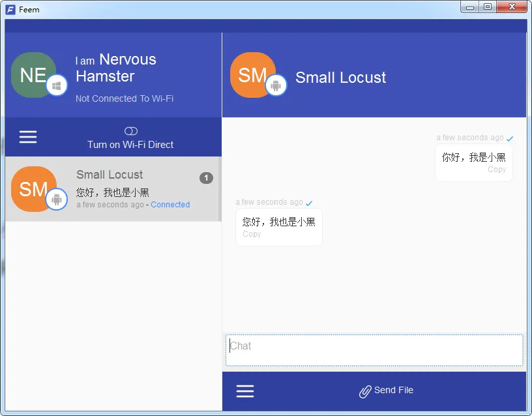The width and height of the screenshot is (532, 416).
Task: Copy the message 您好，我也是小黑 in chat
Action: pyautogui.click(x=252, y=234)
